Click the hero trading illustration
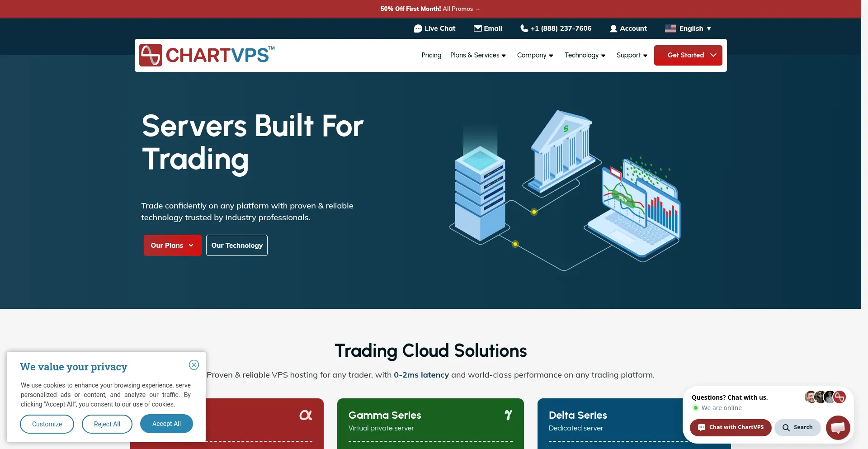868x449 pixels. tap(565, 190)
